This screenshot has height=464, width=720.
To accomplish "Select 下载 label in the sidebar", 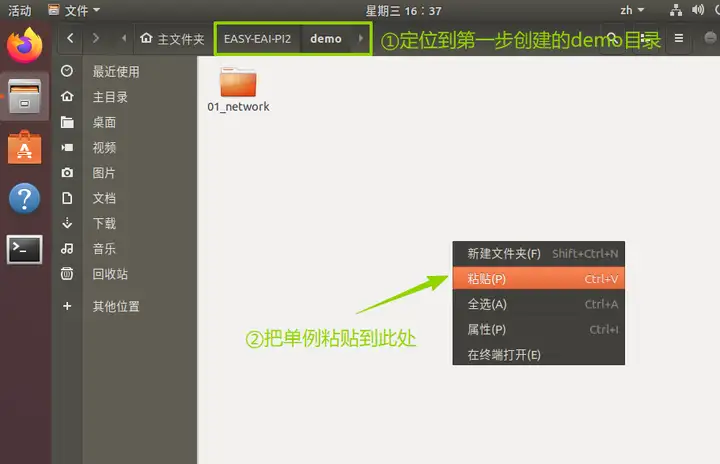I will click(104, 223).
